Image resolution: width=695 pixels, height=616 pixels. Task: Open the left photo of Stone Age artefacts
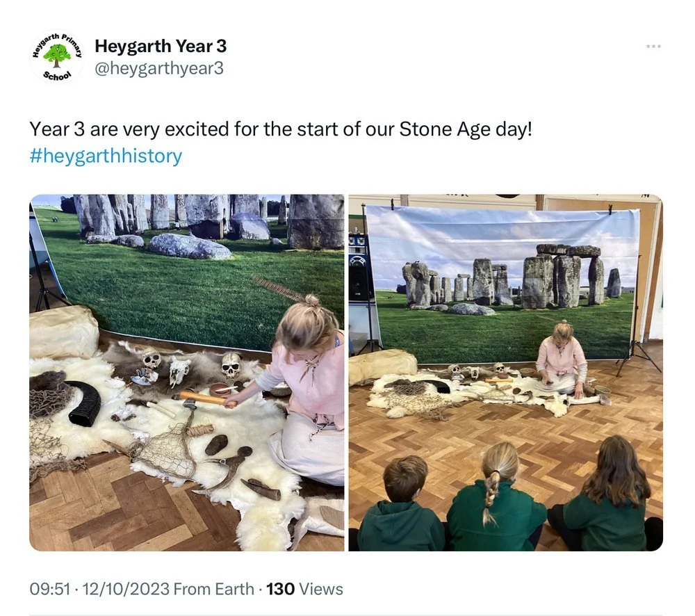(186, 373)
